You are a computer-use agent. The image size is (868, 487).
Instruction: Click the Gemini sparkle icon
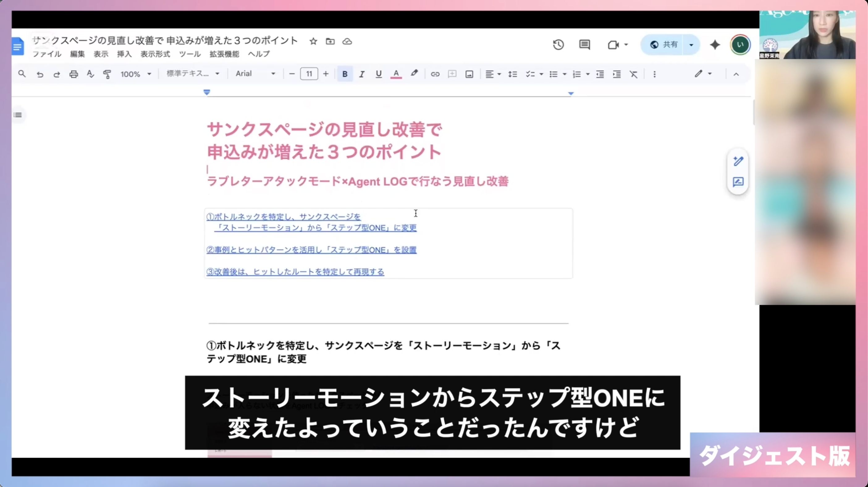[x=715, y=45]
